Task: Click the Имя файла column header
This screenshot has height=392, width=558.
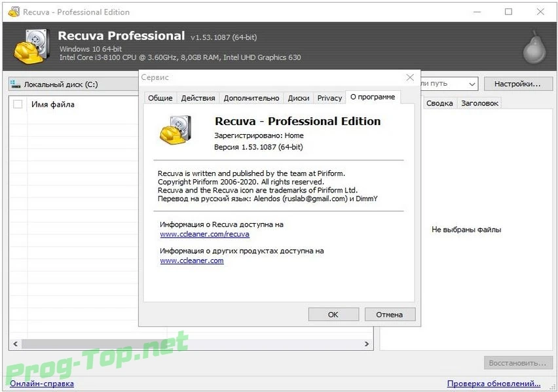Action: tap(52, 104)
